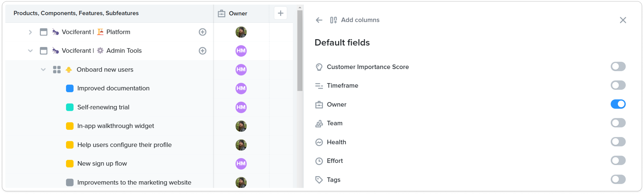The width and height of the screenshot is (644, 194).
Task: Enable the Customer Importance Score toggle
Action: tap(618, 67)
